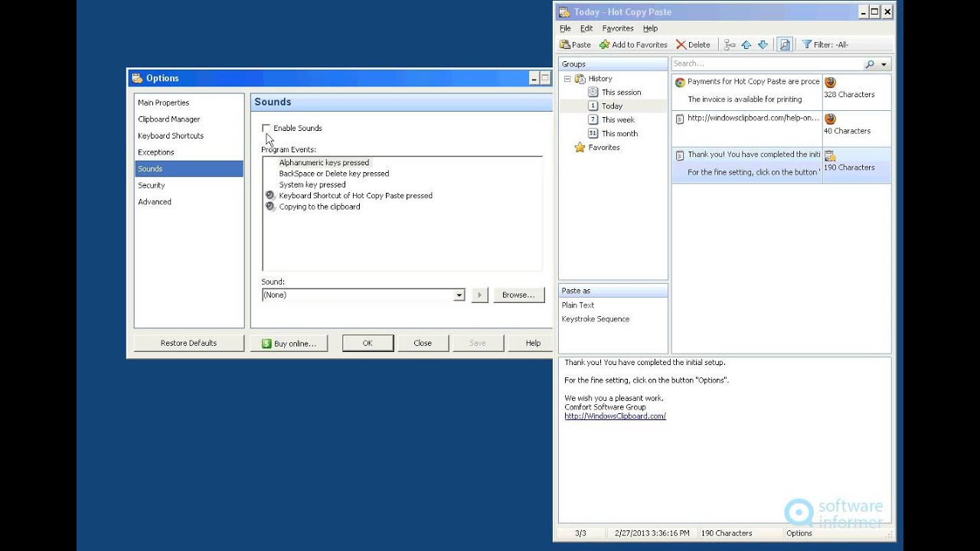Image resolution: width=980 pixels, height=551 pixels.
Task: Select This session in Groups
Action: tap(621, 93)
